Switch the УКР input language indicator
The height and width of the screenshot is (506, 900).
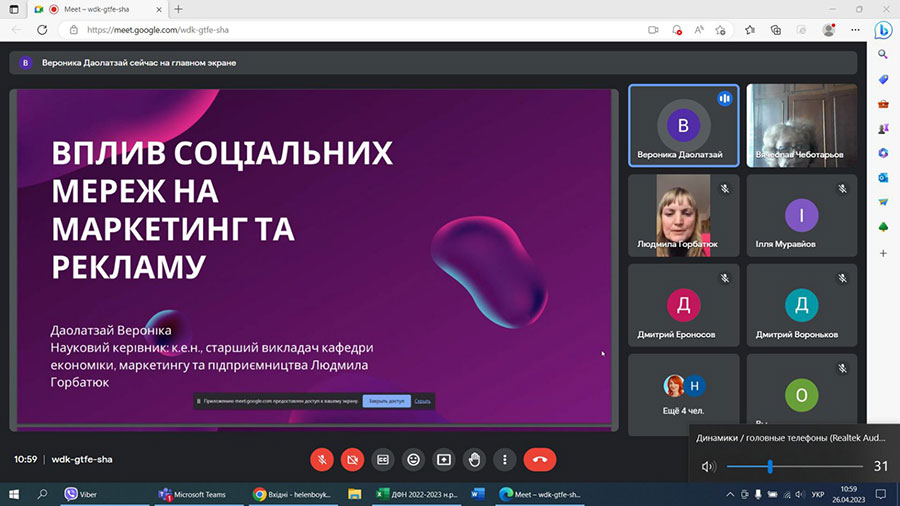818,494
